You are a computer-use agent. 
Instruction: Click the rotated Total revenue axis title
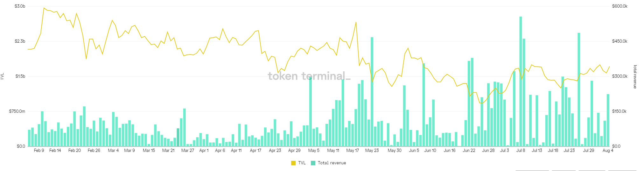tap(635, 77)
